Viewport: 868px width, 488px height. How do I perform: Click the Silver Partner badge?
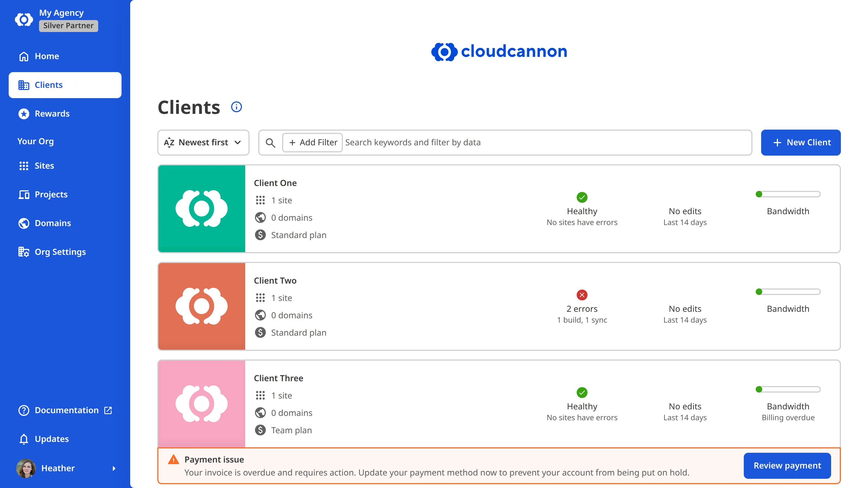click(x=68, y=26)
